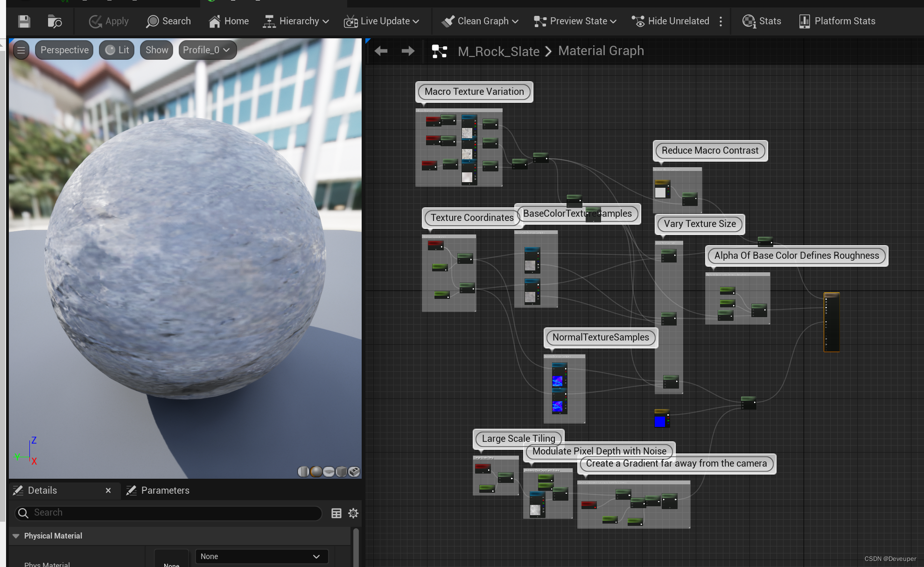924x567 pixels.
Task: Expand the Hierarchy dropdown
Action: (x=296, y=21)
